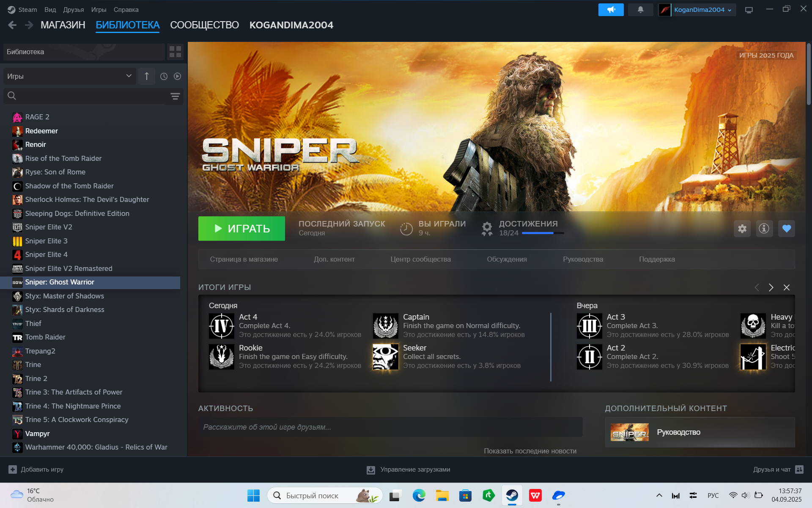The width and height of the screenshot is (812, 508).
Task: Click the Seeker achievement icon
Action: (x=386, y=357)
